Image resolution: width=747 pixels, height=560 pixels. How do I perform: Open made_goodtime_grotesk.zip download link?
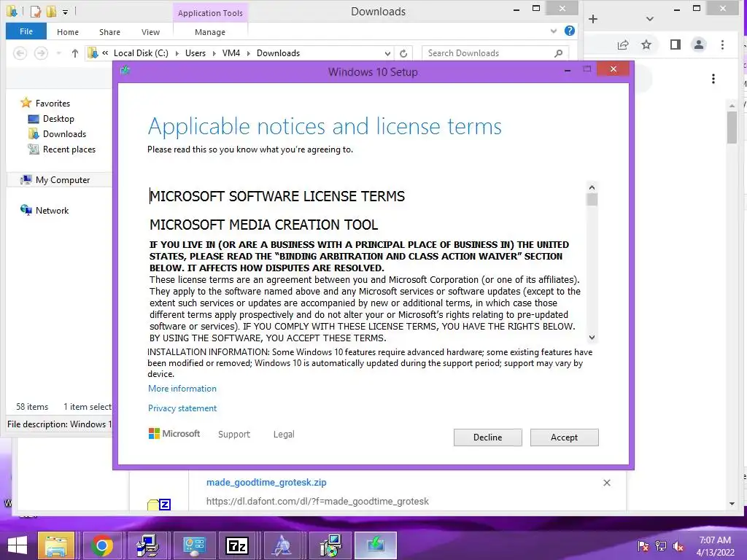click(x=266, y=483)
